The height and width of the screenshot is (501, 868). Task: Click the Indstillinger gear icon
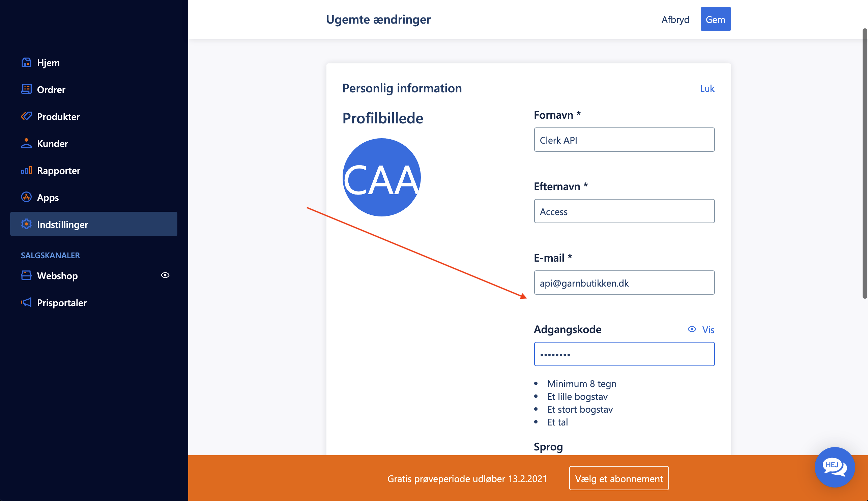[x=27, y=224]
